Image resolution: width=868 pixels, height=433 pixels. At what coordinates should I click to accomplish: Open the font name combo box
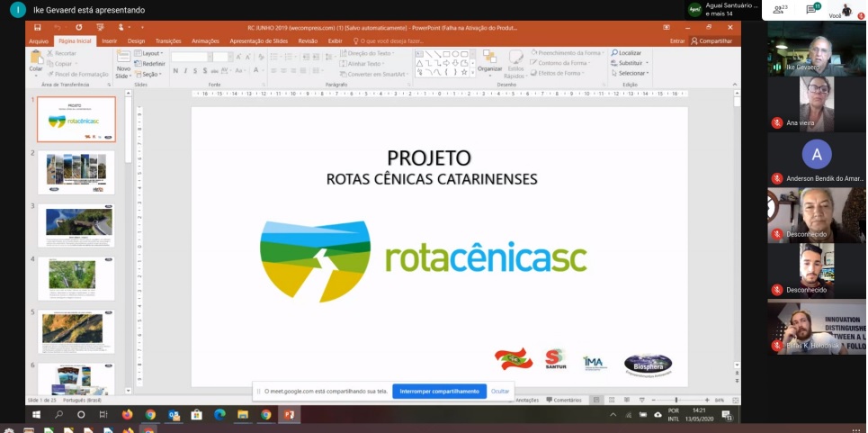coord(192,57)
